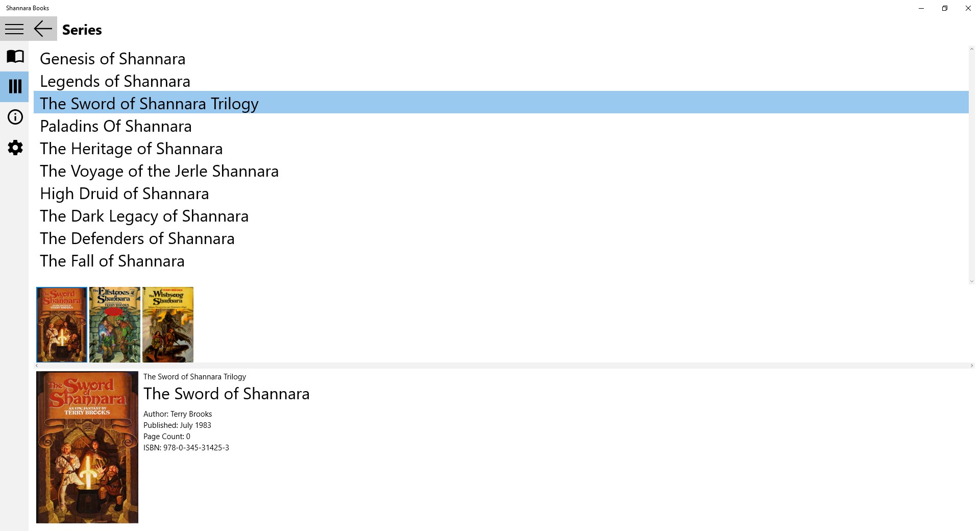Choose The Fall of Shannara series

[112, 261]
